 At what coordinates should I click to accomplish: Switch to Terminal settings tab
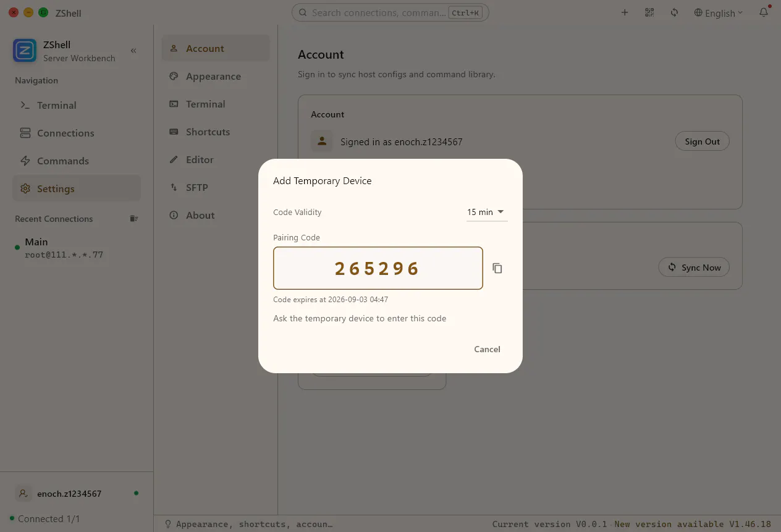tap(216, 104)
